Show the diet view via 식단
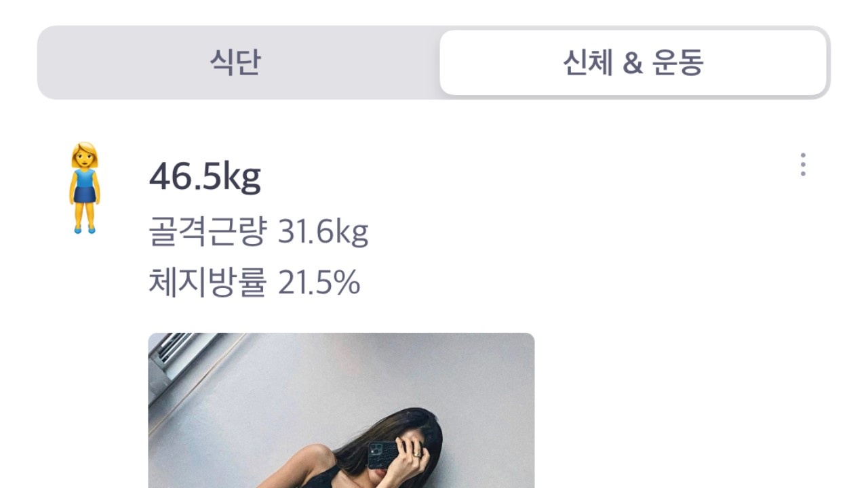This screenshot has width=868, height=488. [235, 62]
